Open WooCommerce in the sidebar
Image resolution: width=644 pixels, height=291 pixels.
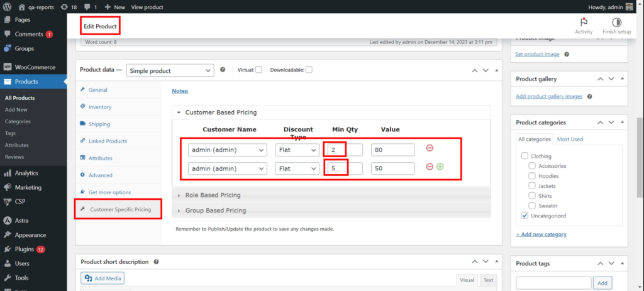coord(35,67)
